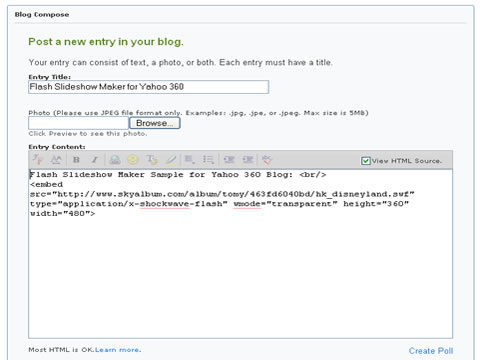Click the photo file path field
This screenshot has height=360, width=480.
tap(78, 123)
